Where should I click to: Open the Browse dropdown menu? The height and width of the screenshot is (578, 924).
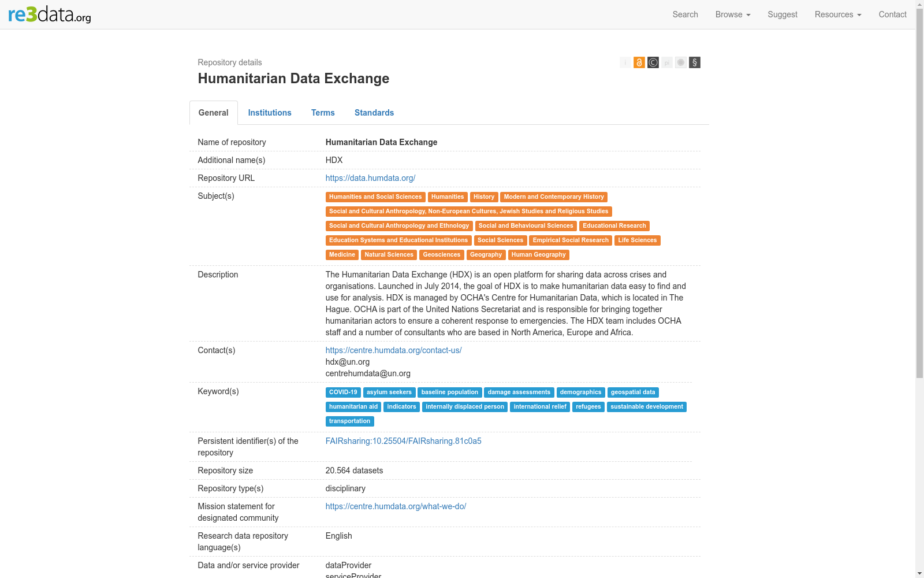[733, 14]
